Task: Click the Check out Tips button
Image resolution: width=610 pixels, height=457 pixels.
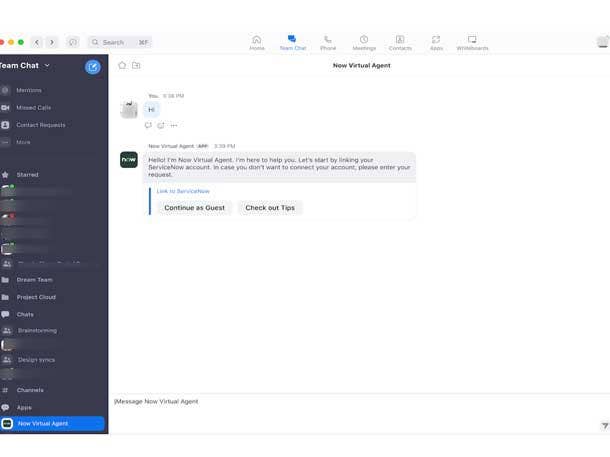Action: [270, 208]
